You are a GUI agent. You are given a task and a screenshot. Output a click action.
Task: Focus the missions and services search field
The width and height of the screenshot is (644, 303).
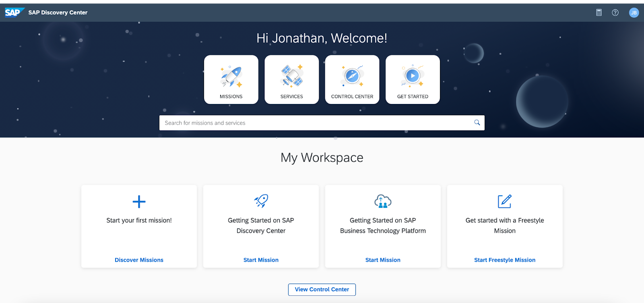[322, 123]
